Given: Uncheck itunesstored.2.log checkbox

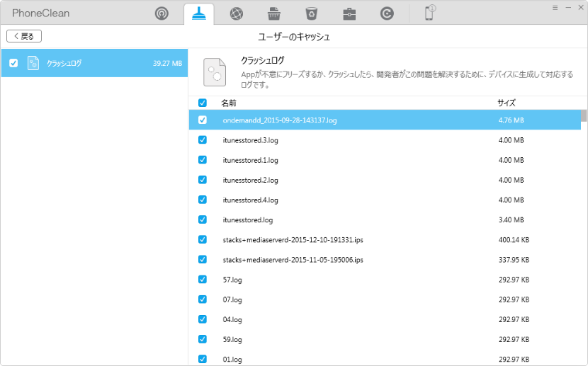Looking at the screenshot, I should click(x=203, y=179).
